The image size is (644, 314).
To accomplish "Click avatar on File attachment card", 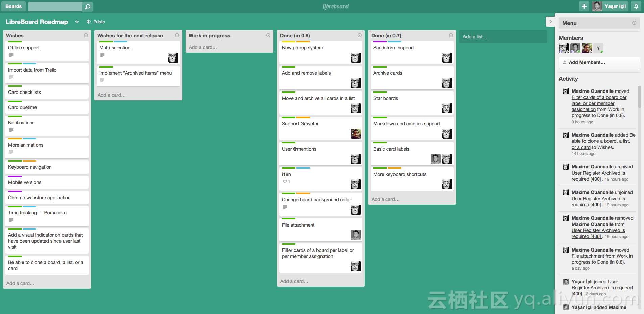I will 356,235.
